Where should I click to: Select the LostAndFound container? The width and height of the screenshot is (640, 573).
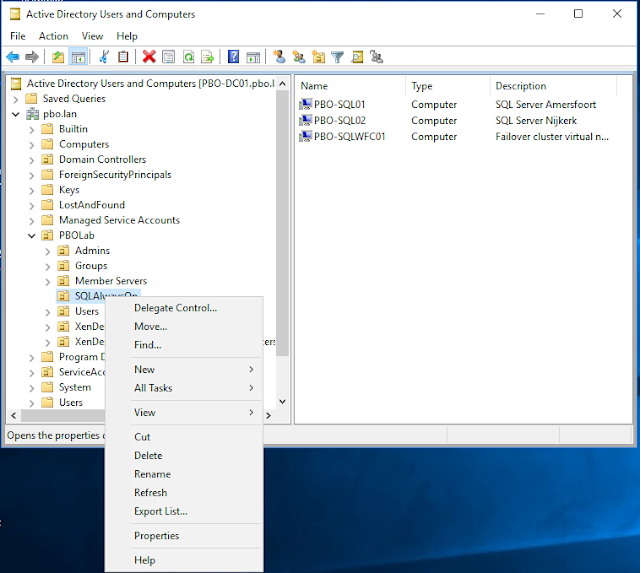coord(92,205)
